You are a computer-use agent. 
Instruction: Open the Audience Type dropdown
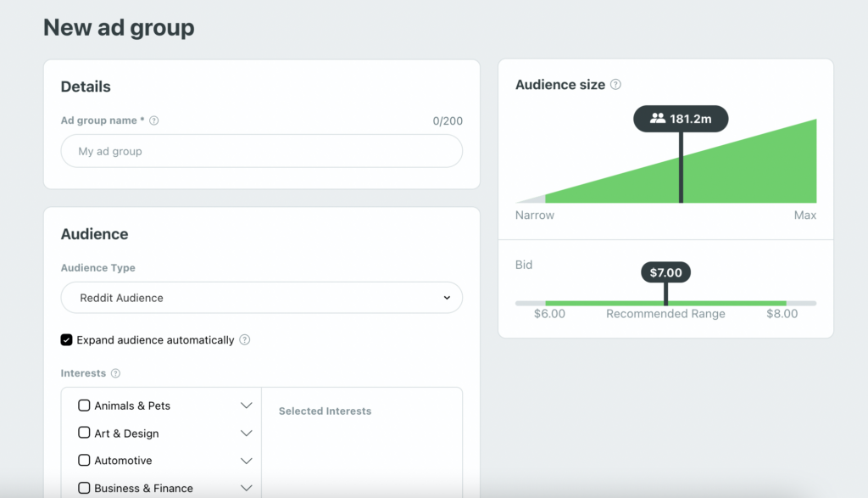pyautogui.click(x=261, y=298)
